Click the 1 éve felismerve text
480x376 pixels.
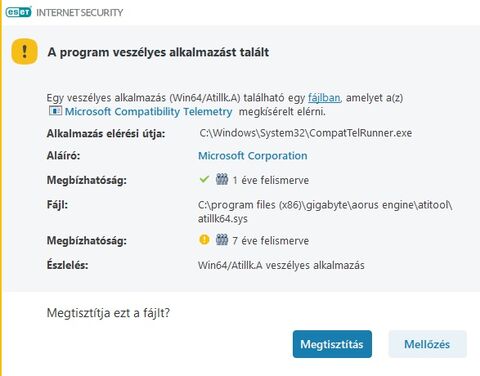point(271,180)
